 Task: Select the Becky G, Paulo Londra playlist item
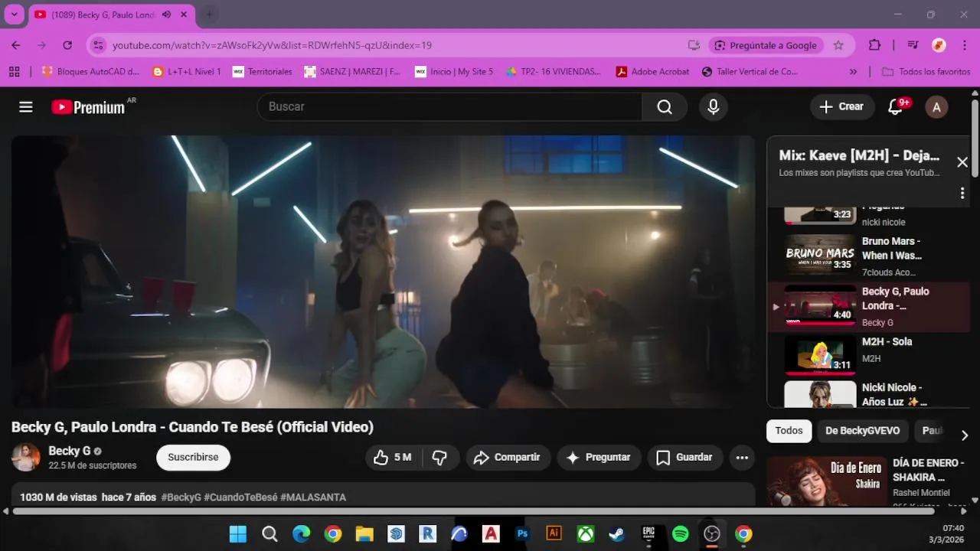point(868,306)
